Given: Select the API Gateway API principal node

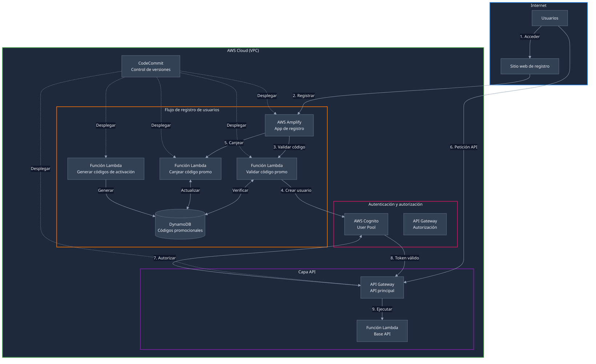Looking at the screenshot, I should click(x=382, y=287).
